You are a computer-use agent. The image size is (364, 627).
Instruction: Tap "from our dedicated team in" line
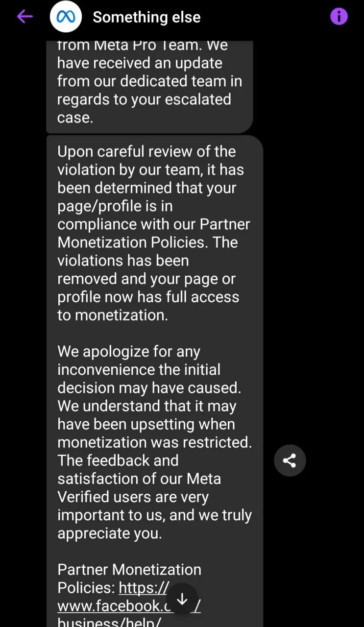[149, 81]
